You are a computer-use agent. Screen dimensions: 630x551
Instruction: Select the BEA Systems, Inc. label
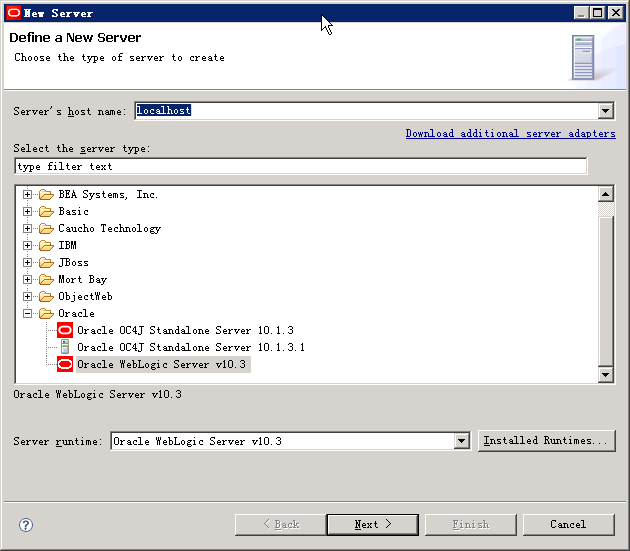pos(108,195)
